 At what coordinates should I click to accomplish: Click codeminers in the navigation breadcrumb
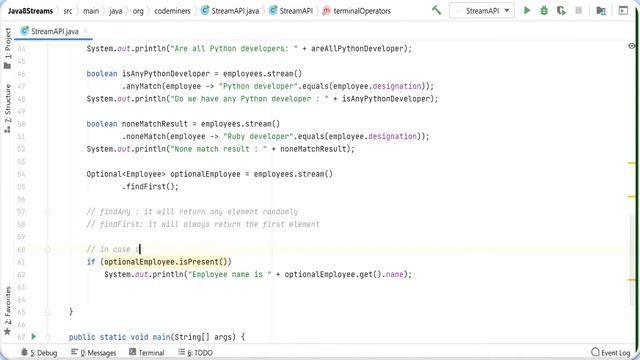click(x=172, y=11)
